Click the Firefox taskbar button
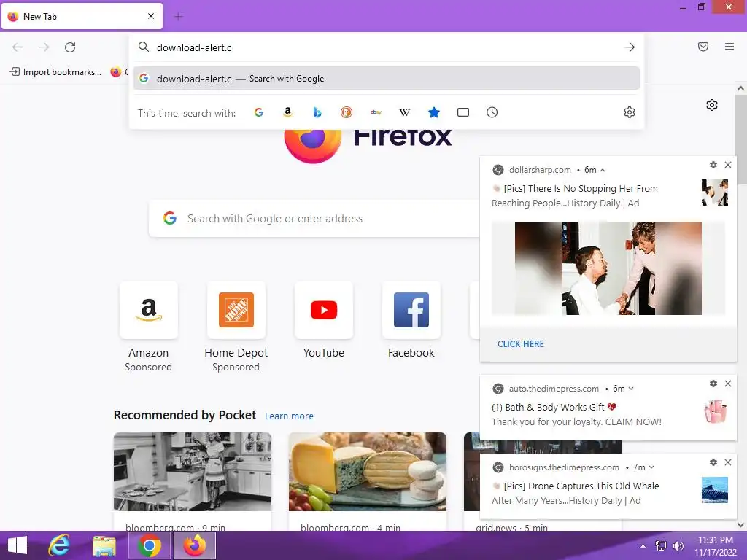 [x=195, y=545]
